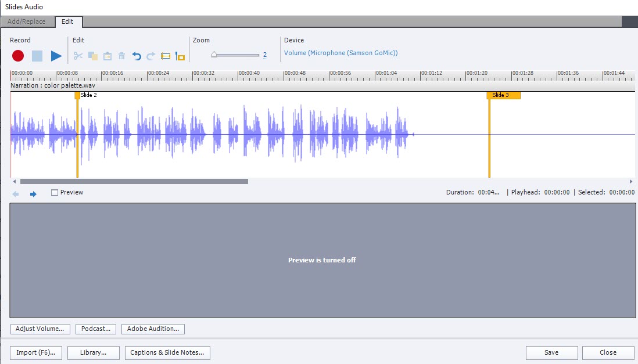
Task: Click the Cut scissors icon
Action: [78, 56]
